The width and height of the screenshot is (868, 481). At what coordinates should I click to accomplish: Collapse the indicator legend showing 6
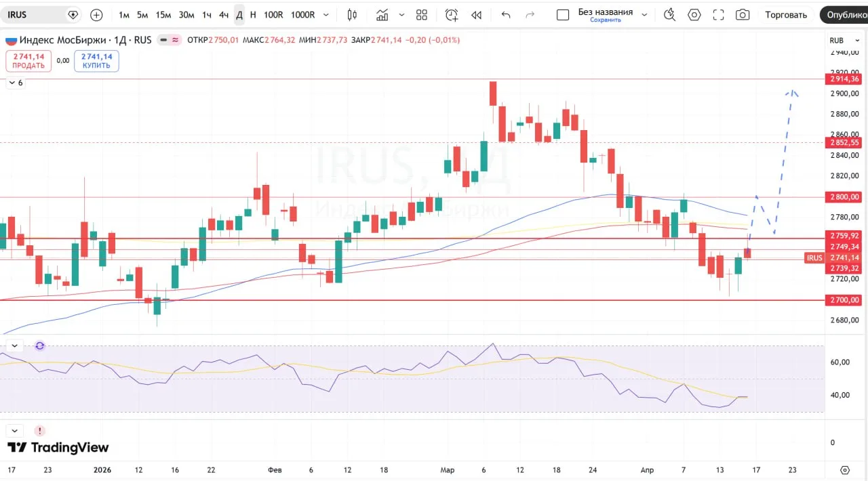(15, 83)
